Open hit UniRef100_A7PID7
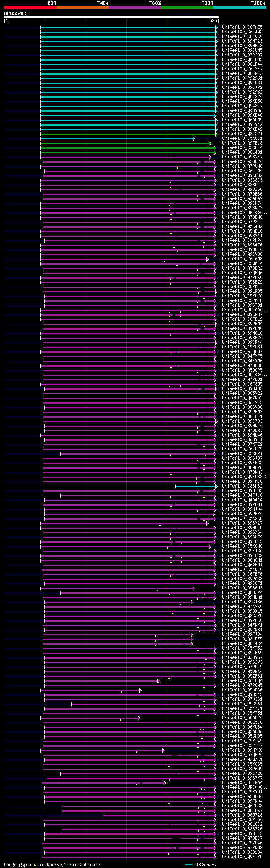This screenshot has width=270, height=868. pyautogui.click(x=242, y=55)
